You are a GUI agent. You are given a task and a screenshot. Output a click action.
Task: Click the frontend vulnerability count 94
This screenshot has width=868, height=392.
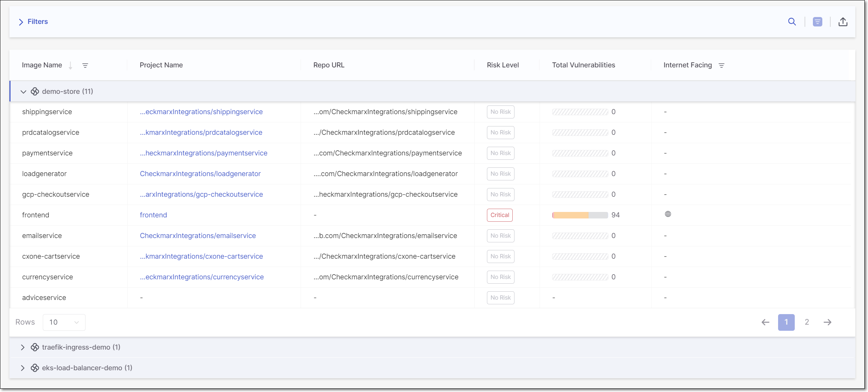coord(615,215)
